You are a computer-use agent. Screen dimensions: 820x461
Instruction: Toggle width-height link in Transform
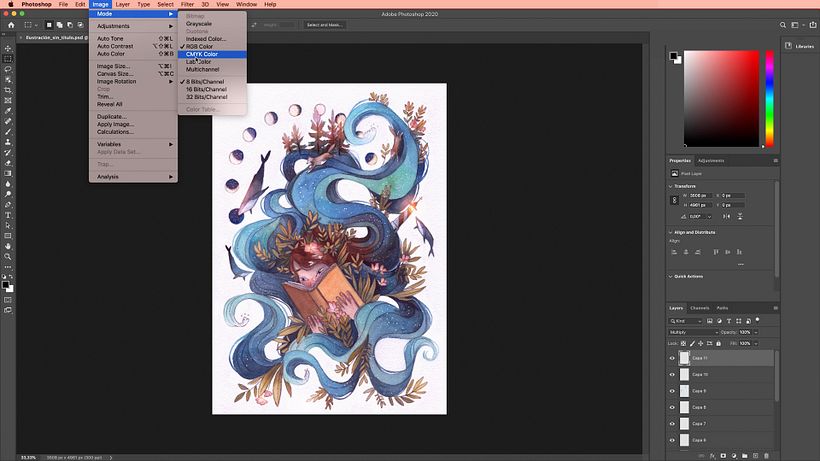675,200
